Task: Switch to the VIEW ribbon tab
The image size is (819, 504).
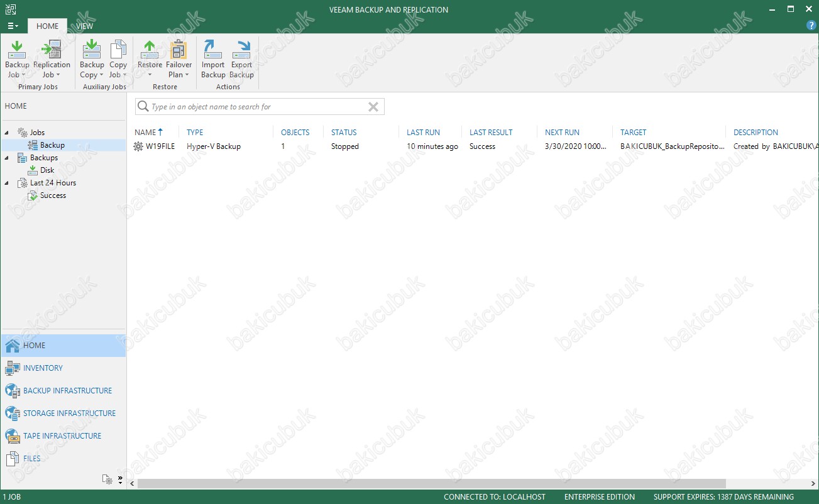Action: click(84, 26)
